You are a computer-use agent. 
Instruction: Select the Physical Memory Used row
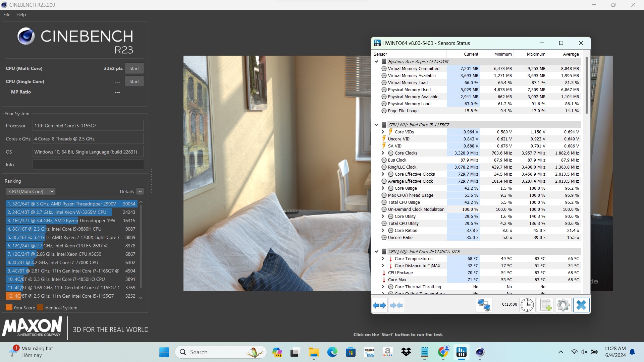(x=481, y=89)
